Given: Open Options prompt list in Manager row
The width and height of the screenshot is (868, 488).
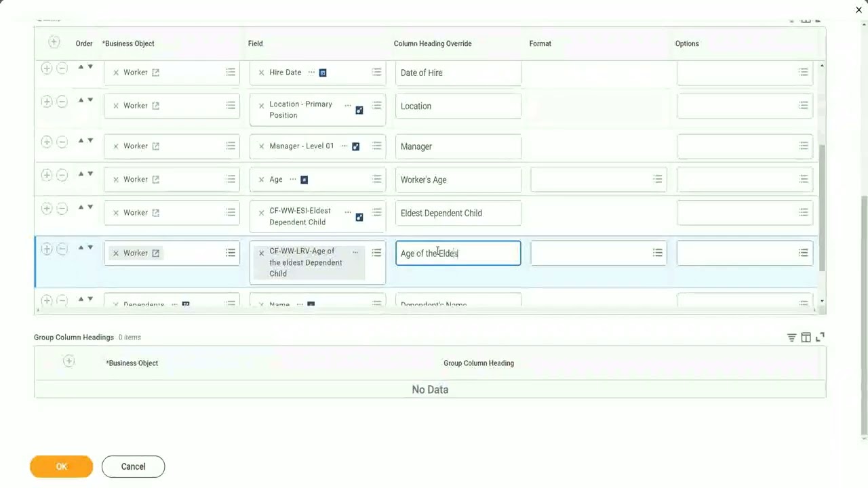Looking at the screenshot, I should (x=804, y=146).
